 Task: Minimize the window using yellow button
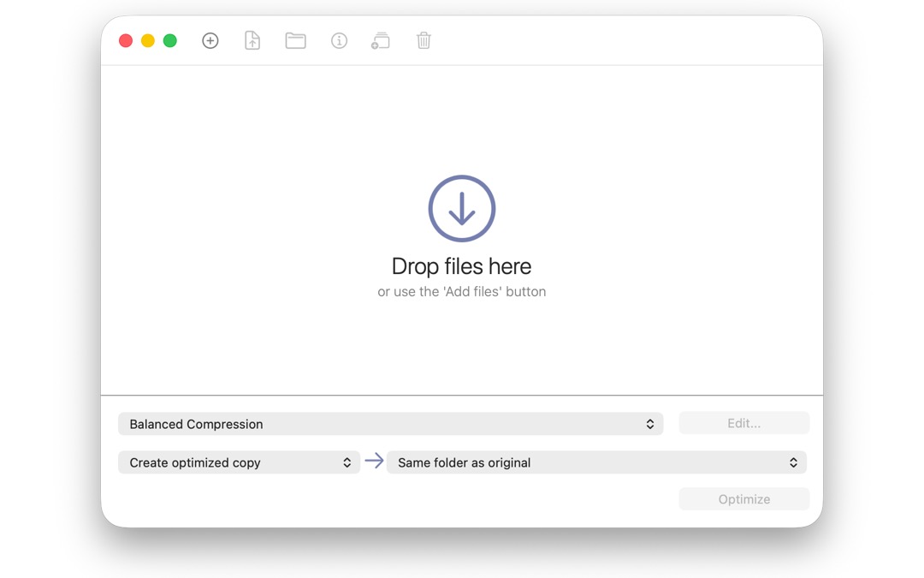pos(148,41)
